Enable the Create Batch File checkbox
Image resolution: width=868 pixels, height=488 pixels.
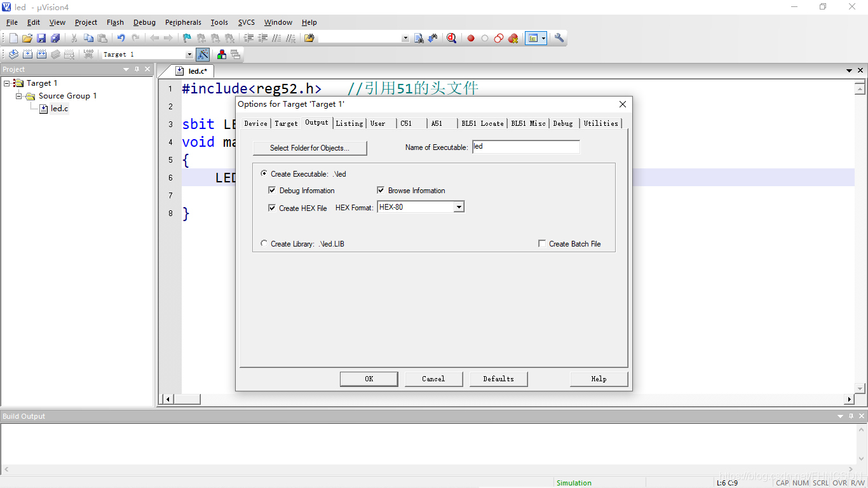point(542,243)
